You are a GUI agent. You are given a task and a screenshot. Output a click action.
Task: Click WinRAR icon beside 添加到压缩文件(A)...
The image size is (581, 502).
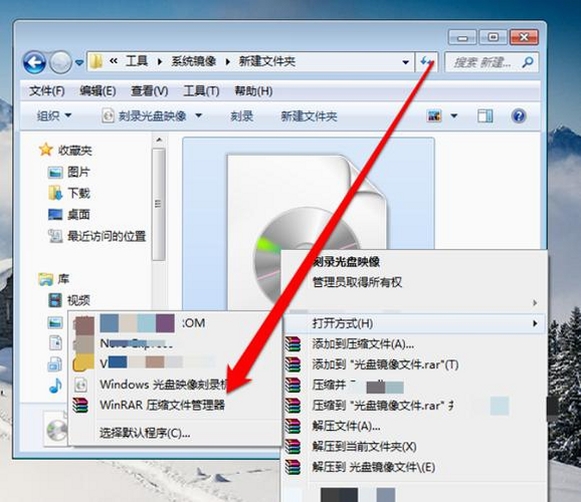pos(293,344)
